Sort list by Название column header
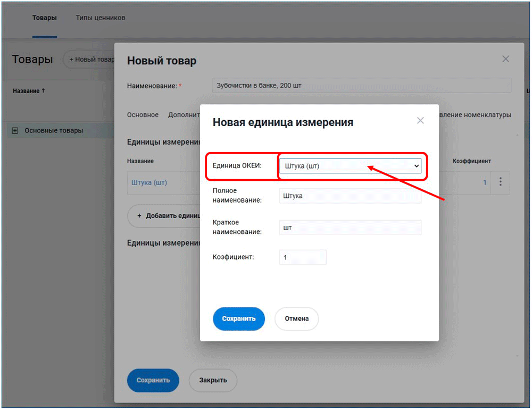 pos(29,91)
